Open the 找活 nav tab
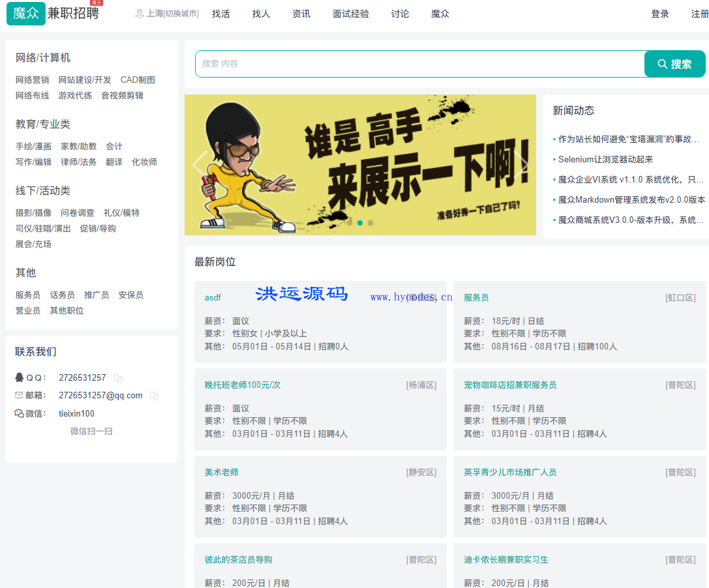 [x=221, y=14]
